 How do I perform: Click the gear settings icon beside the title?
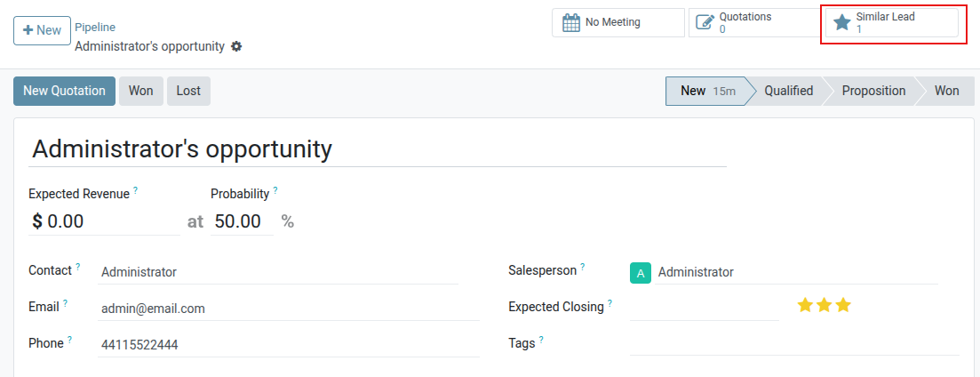pos(236,46)
